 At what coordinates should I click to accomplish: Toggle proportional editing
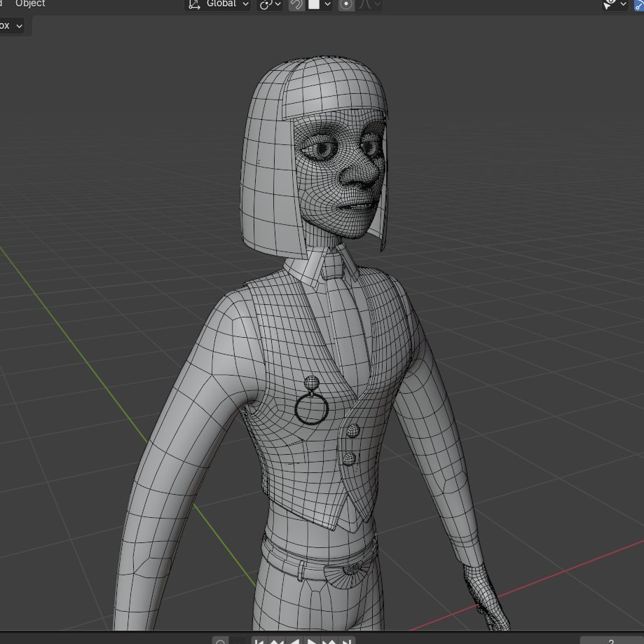pos(346,4)
